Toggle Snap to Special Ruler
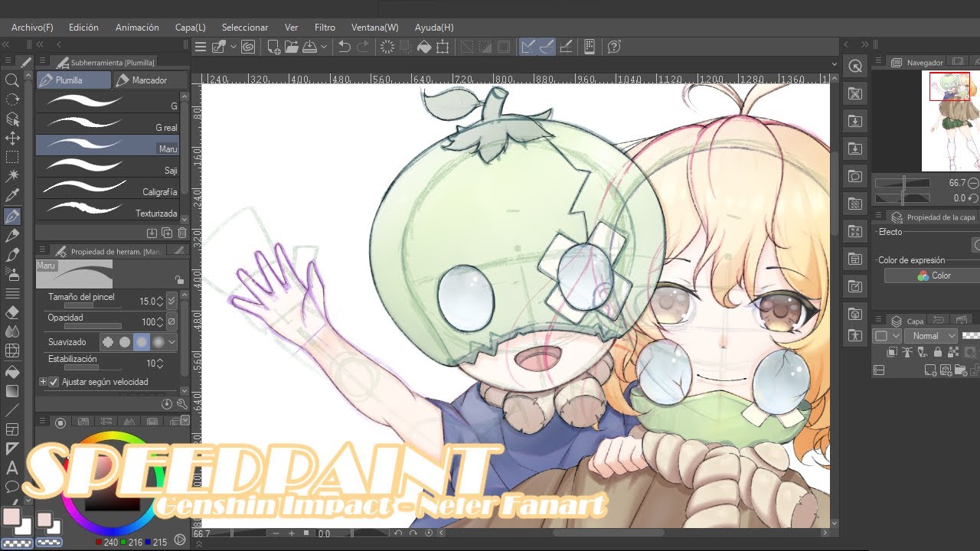Viewport: 980px width, 551px height. pos(547,47)
